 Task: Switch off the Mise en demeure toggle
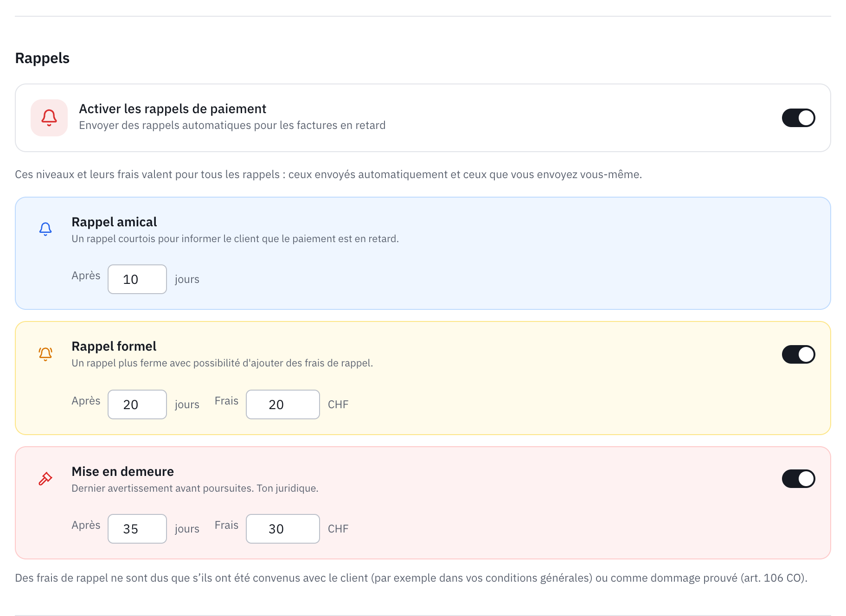799,479
